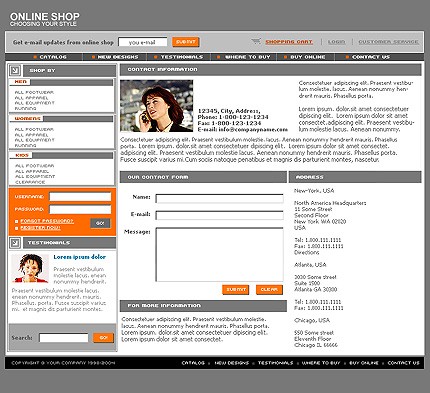This screenshot has height=393, width=430.
Task: Click the login GO button
Action: [x=100, y=223]
